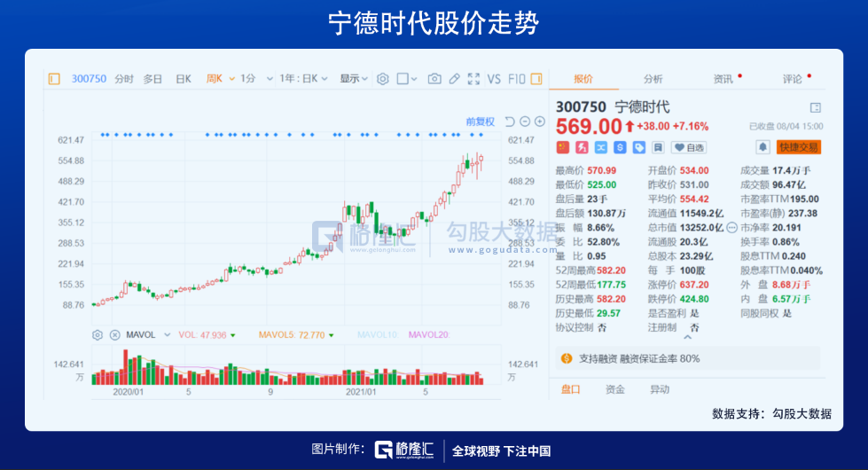The height and width of the screenshot is (470, 868).
Task: Open the 资讯 news tab
Action: click(x=723, y=79)
